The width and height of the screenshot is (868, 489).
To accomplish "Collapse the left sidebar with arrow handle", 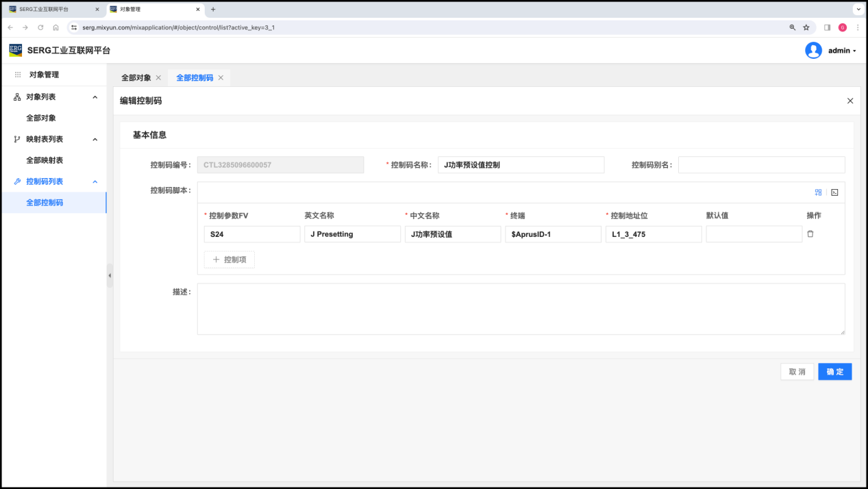I will (110, 275).
